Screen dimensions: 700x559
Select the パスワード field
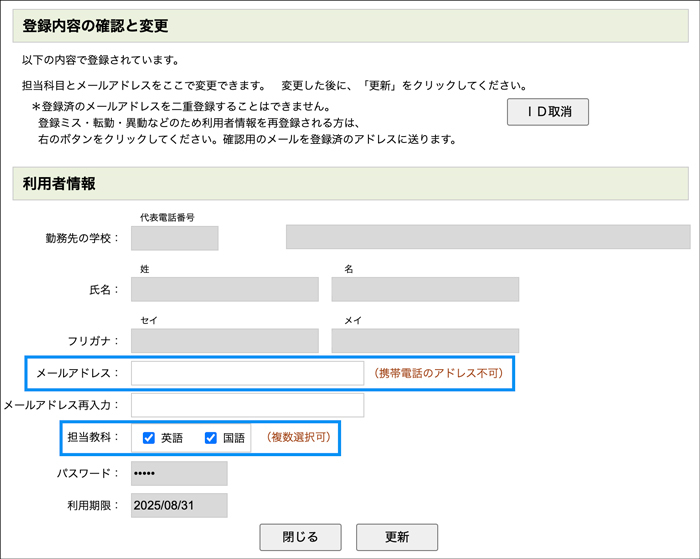tap(179, 473)
